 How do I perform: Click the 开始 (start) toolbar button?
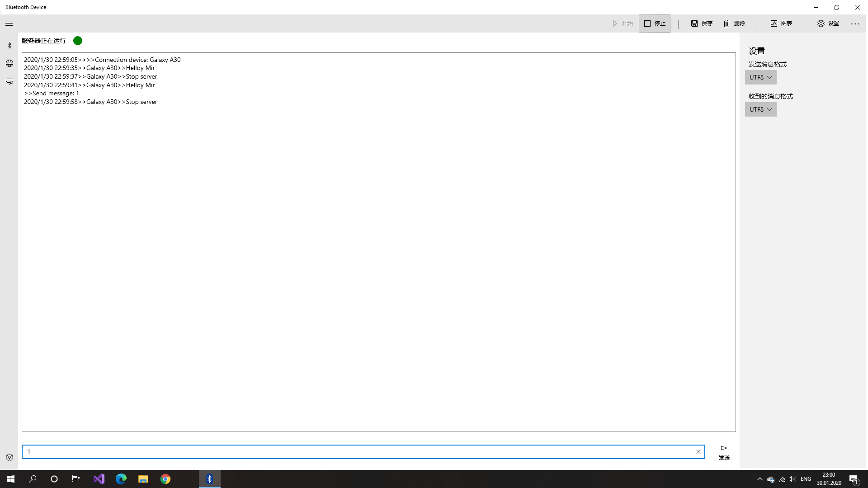(623, 23)
